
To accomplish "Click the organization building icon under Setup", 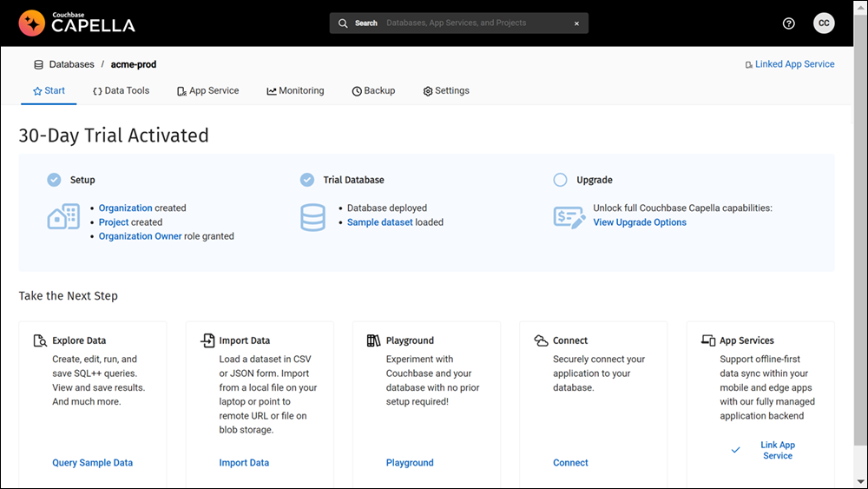I will pos(63,216).
